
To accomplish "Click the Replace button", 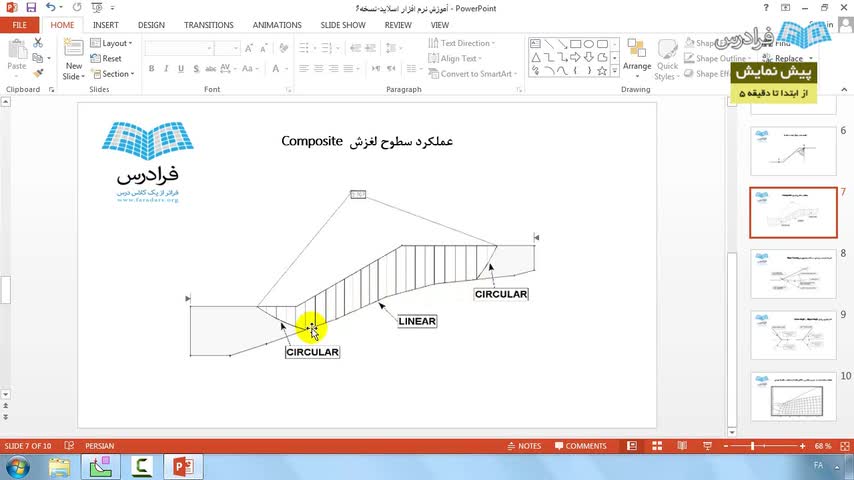I will click(788, 58).
